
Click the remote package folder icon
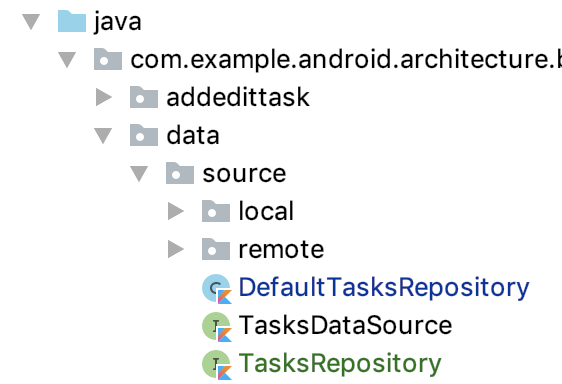[216, 249]
